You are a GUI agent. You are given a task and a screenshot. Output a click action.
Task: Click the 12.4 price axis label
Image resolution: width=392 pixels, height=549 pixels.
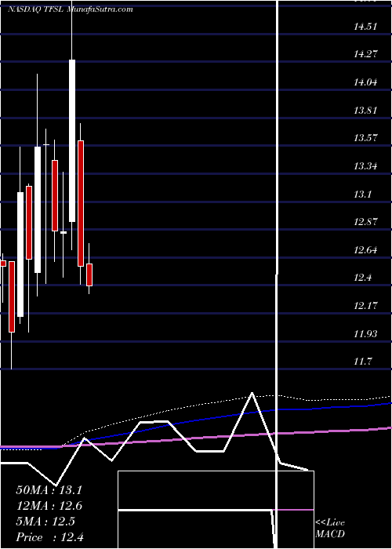pyautogui.click(x=363, y=278)
